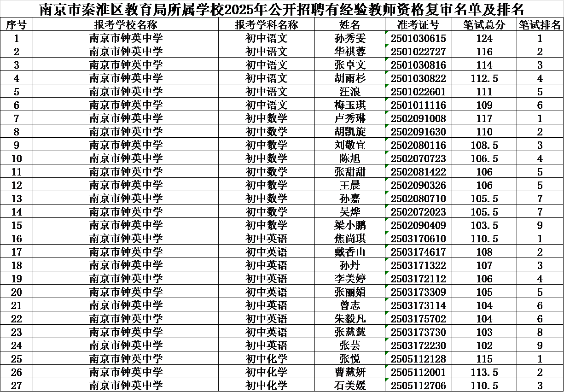
Task: Select name cell 李美婷
Action: 349,279
